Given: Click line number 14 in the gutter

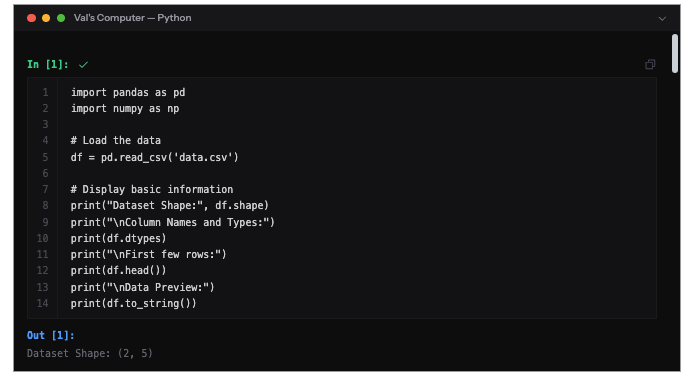Looking at the screenshot, I should click(x=42, y=303).
